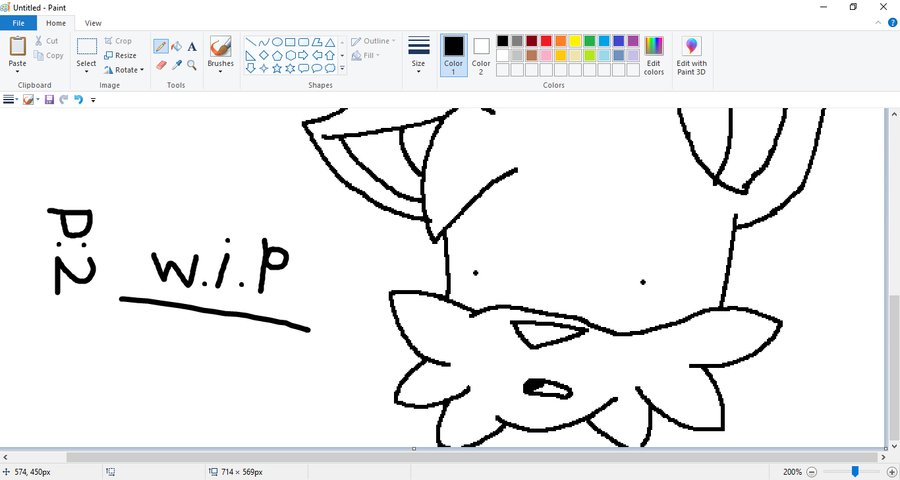Click the Cut scissors button
900x480 pixels.
(46, 41)
